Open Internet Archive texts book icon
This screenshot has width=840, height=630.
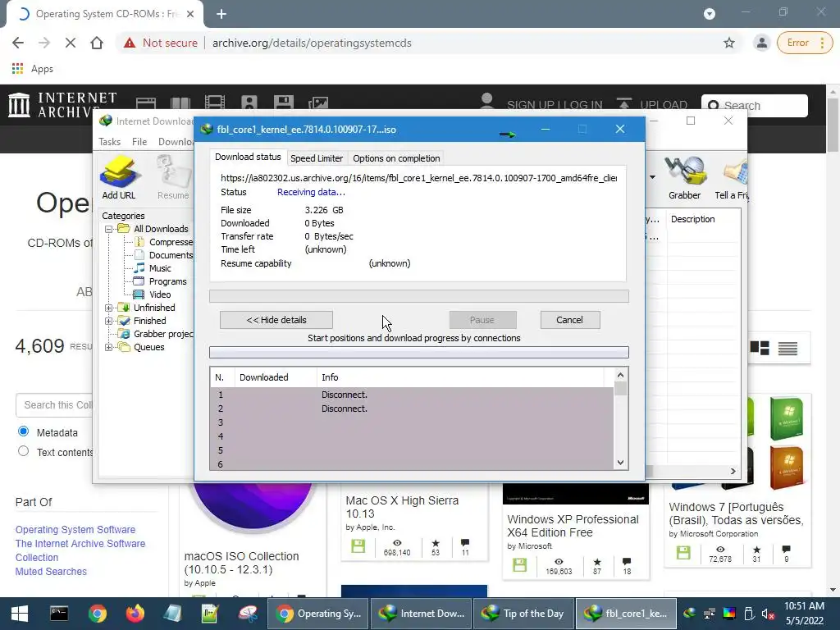coord(180,103)
